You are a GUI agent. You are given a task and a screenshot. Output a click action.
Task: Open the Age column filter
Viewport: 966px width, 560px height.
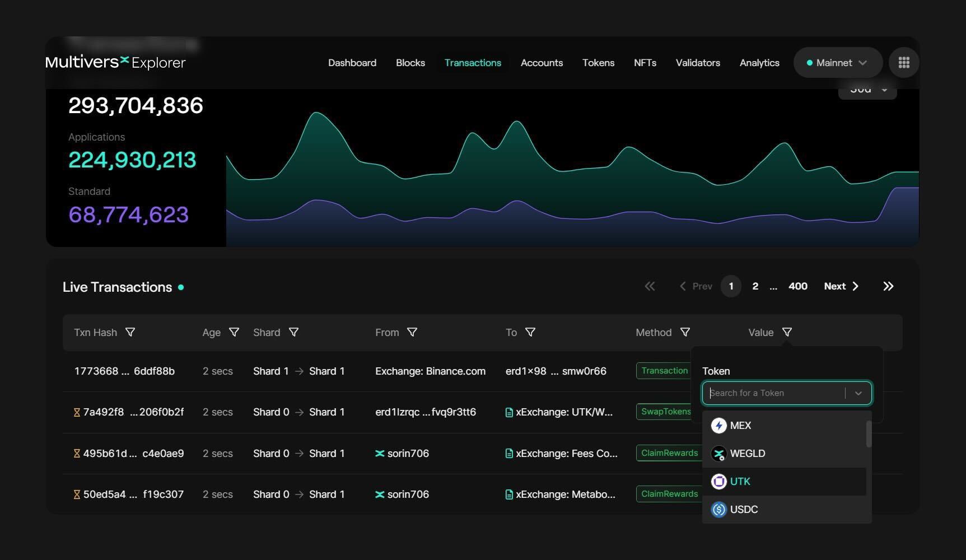[235, 332]
